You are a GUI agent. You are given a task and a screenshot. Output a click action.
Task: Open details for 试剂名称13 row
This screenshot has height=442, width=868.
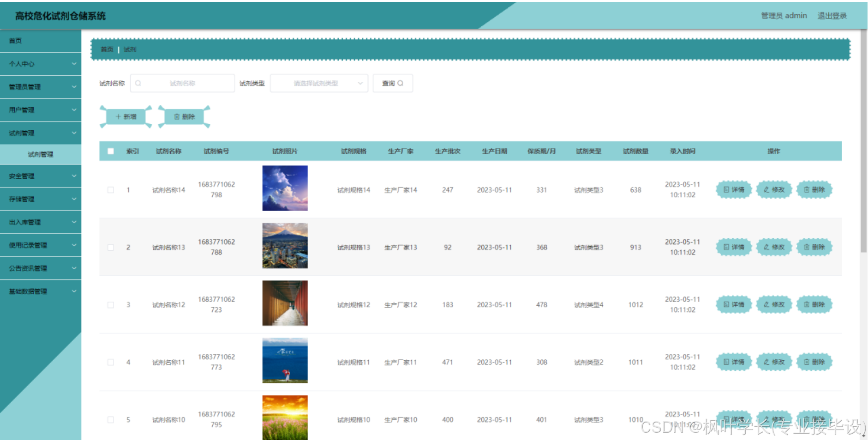pyautogui.click(x=733, y=247)
